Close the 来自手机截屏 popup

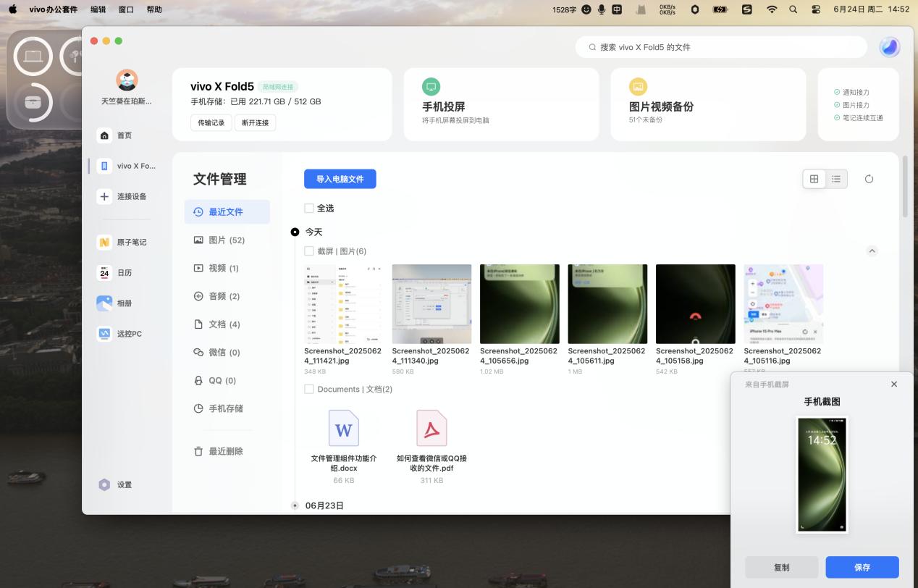pos(894,385)
